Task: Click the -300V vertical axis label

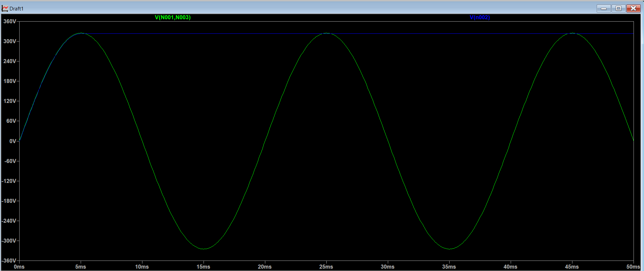Action: (9, 241)
